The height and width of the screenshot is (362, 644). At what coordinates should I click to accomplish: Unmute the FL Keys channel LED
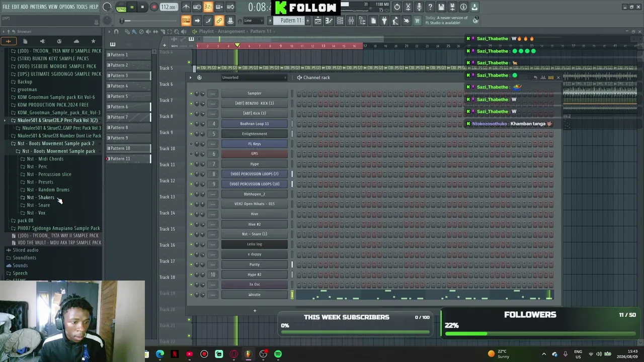pyautogui.click(x=191, y=144)
